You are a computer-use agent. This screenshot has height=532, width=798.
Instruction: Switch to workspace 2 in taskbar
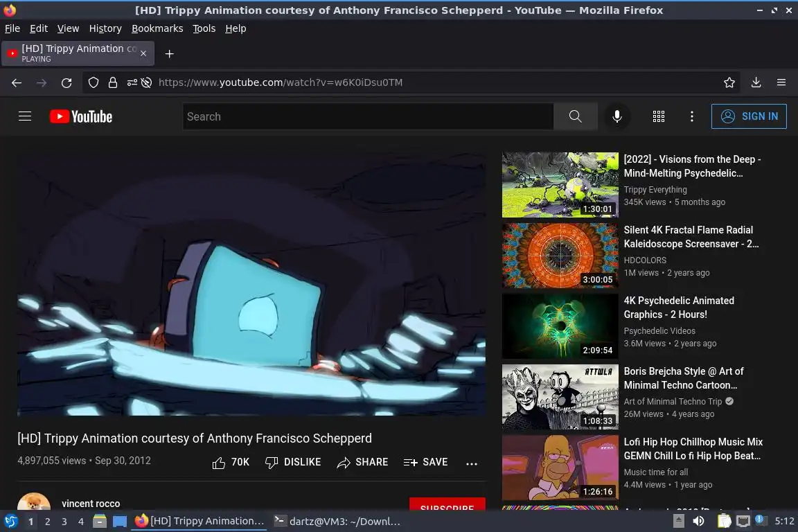[47, 522]
